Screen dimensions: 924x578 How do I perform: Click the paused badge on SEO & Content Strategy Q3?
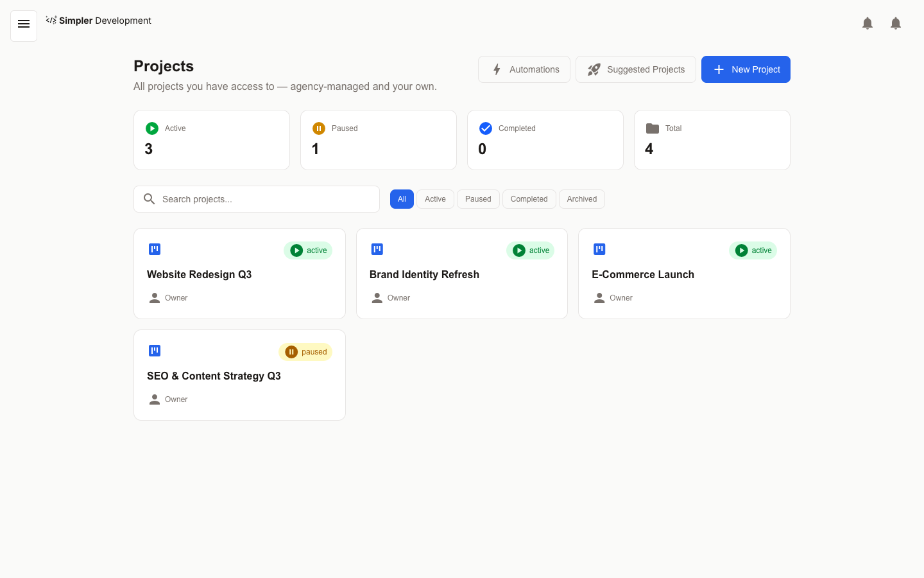coord(305,352)
